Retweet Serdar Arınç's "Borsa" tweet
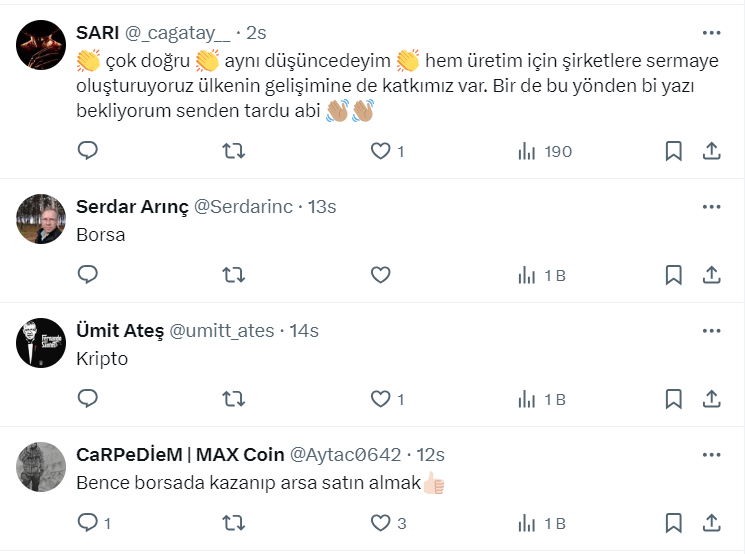Viewport: 745px width, 554px height. [233, 275]
